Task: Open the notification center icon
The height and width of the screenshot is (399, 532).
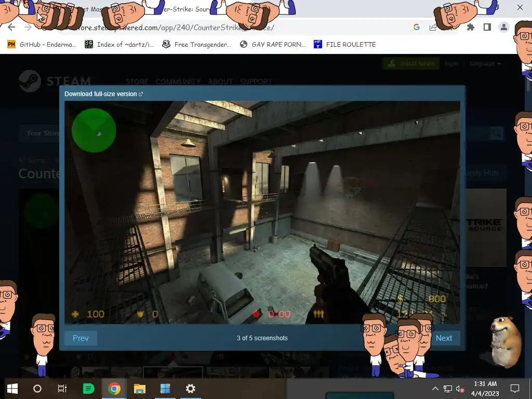Action: tap(515, 389)
